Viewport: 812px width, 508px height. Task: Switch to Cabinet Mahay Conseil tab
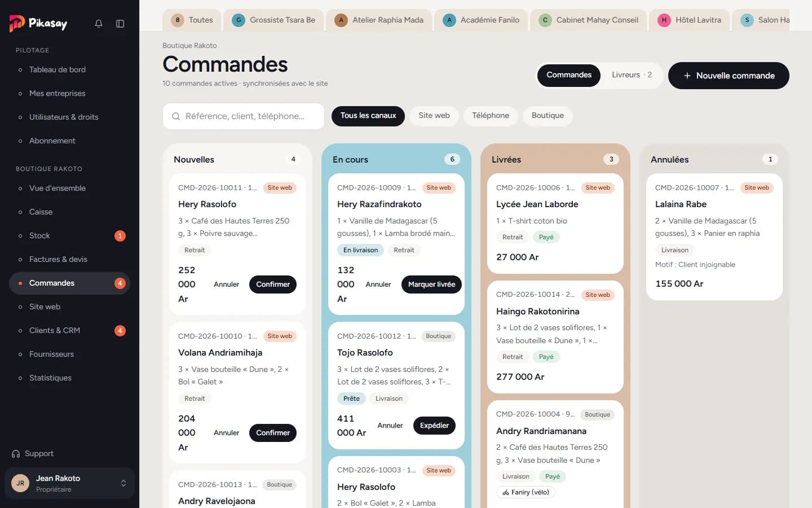click(x=589, y=20)
